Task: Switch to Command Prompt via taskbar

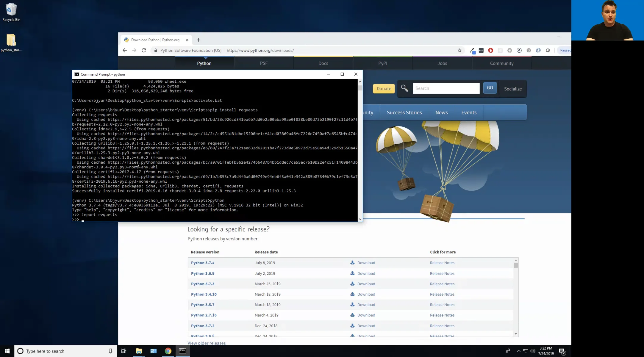Action: [182, 351]
